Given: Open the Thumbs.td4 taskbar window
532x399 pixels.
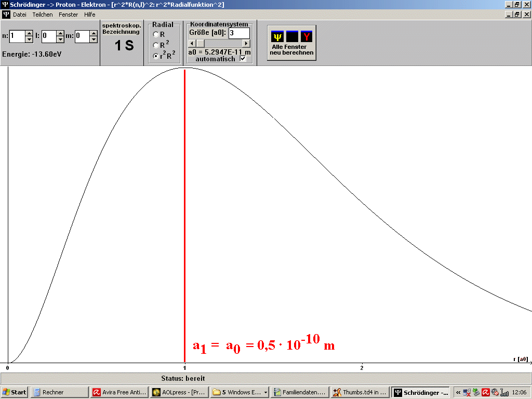Looking at the screenshot, I should [360, 392].
